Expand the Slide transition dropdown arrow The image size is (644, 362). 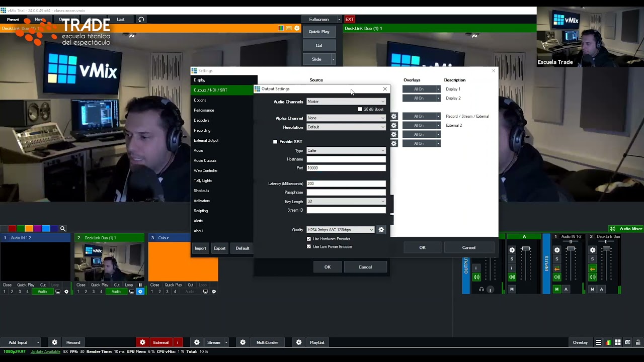[333, 59]
